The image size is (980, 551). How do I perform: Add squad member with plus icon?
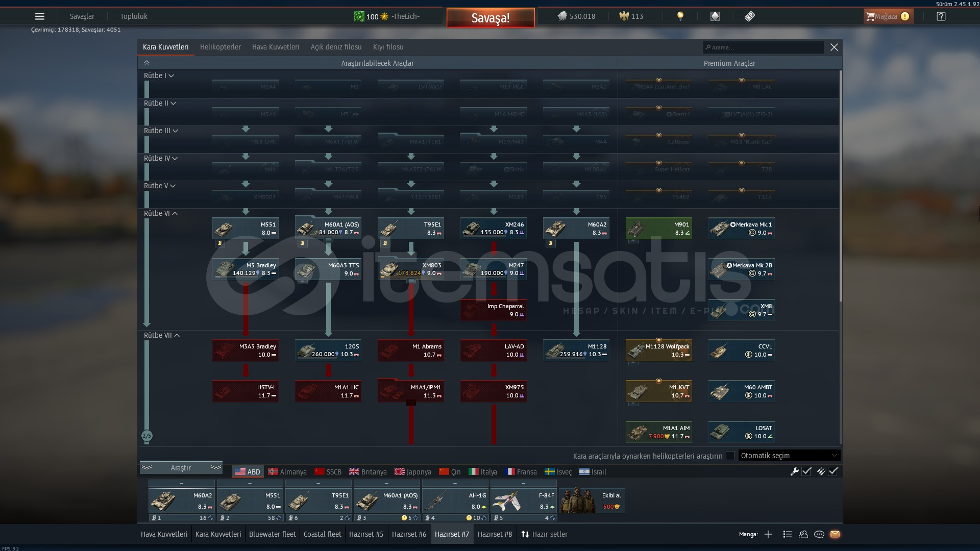[768, 534]
